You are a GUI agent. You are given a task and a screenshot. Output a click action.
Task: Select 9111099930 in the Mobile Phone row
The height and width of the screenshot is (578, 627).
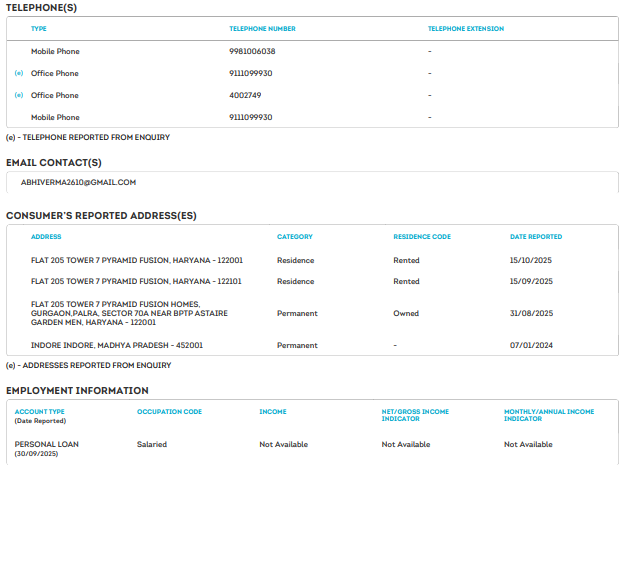(251, 117)
